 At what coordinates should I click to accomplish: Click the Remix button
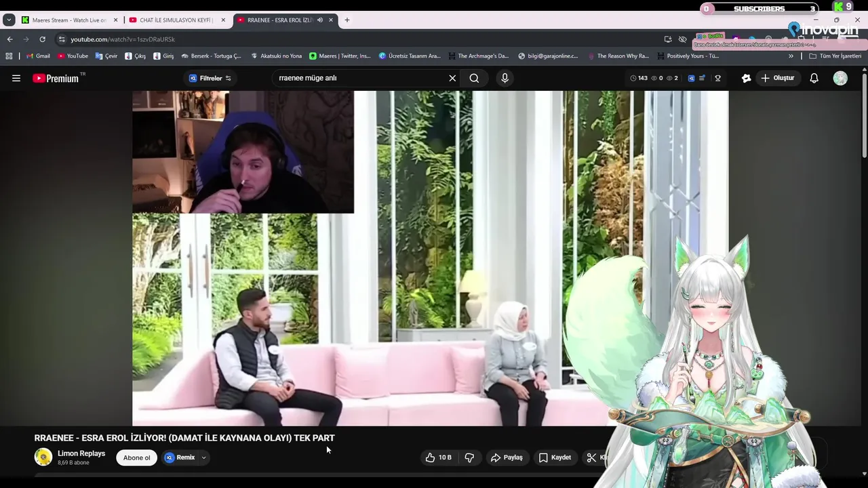(x=180, y=457)
